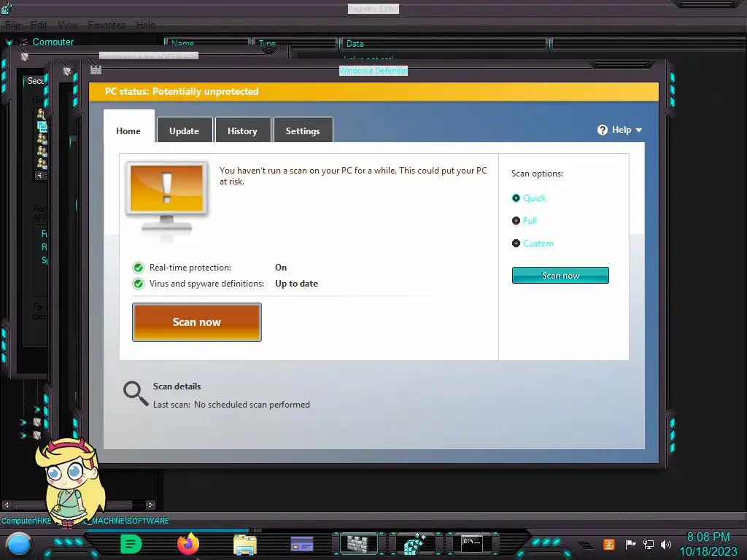This screenshot has height=560, width=747.
Task: Click the Scan details heading
Action: [177, 386]
